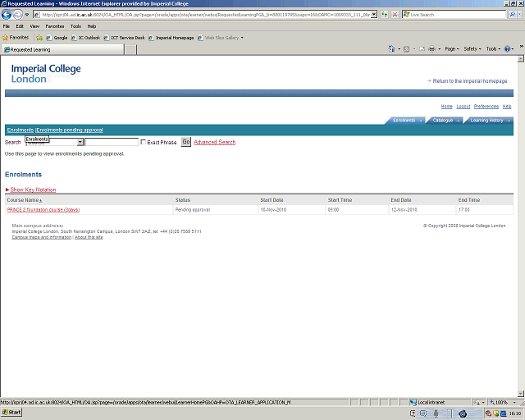Toggle the Exact Phrase checkbox
The height and width of the screenshot is (420, 525).
click(x=144, y=142)
